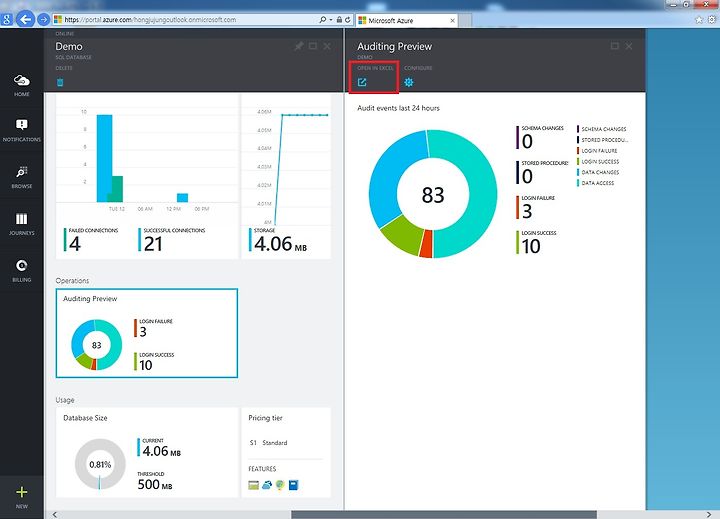The width and height of the screenshot is (720, 519).
Task: Open Journeys in the sidebar
Action: coord(22,224)
